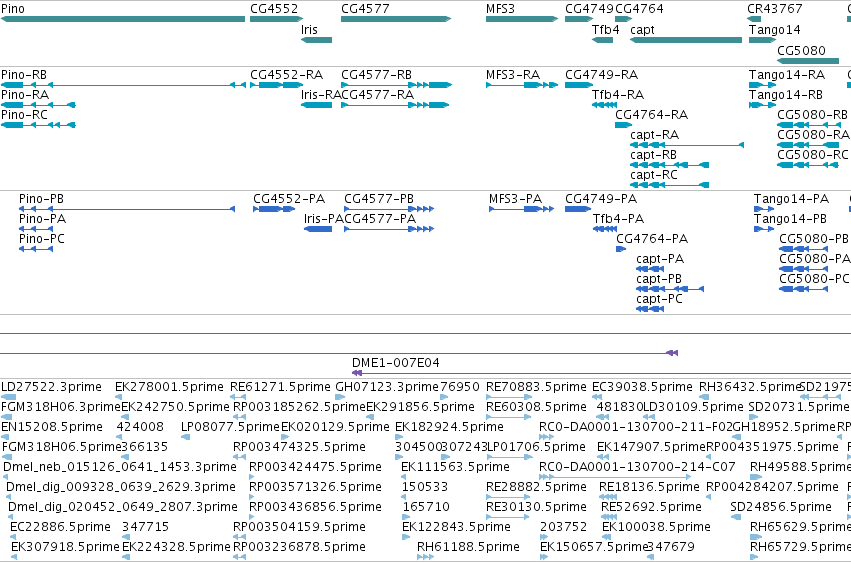
Task: Click the CG5080-RB transcript label
Action: click(812, 115)
